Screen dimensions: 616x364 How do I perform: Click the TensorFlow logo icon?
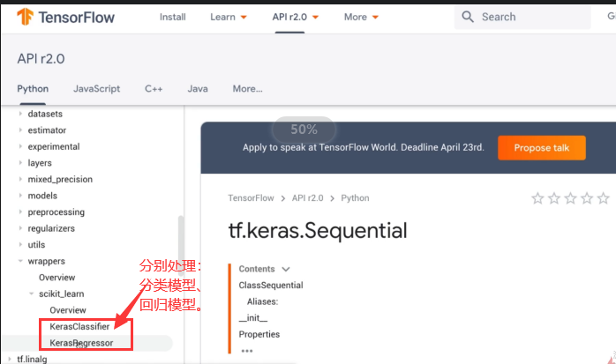coord(25,17)
